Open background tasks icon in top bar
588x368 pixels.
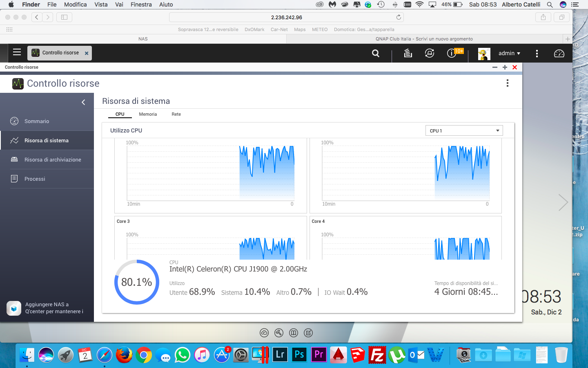[x=408, y=53]
